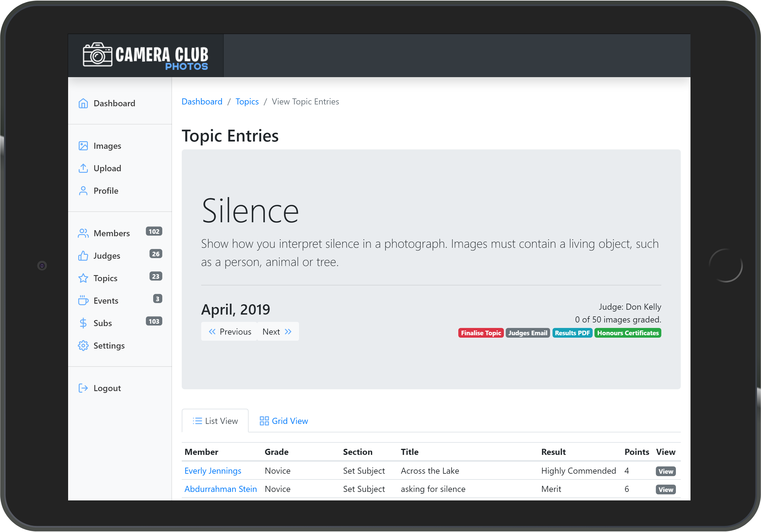Click the green Honours Certificates button
761x532 pixels.
click(627, 333)
